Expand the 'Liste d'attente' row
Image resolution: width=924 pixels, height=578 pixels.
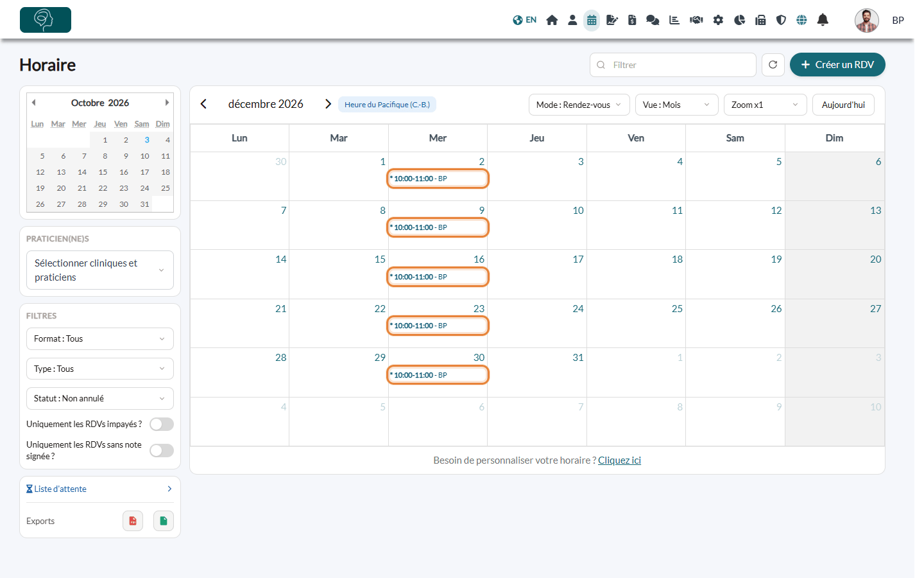[100, 489]
